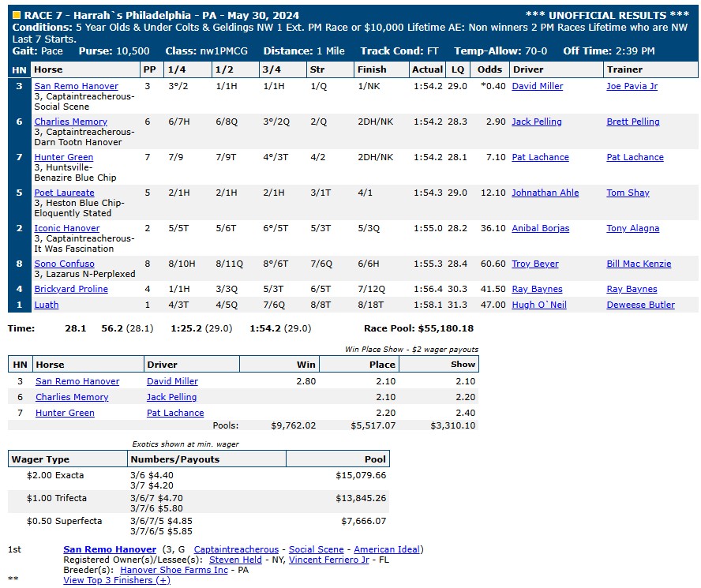Expand View Top 3 Finishers link
This screenshot has height=588, width=701.
click(x=117, y=580)
